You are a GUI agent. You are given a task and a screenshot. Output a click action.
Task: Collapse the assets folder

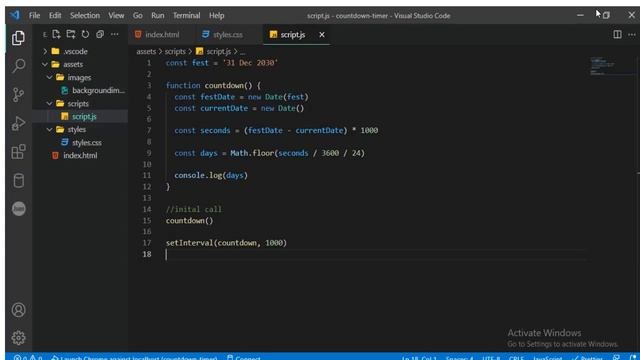click(x=45, y=64)
